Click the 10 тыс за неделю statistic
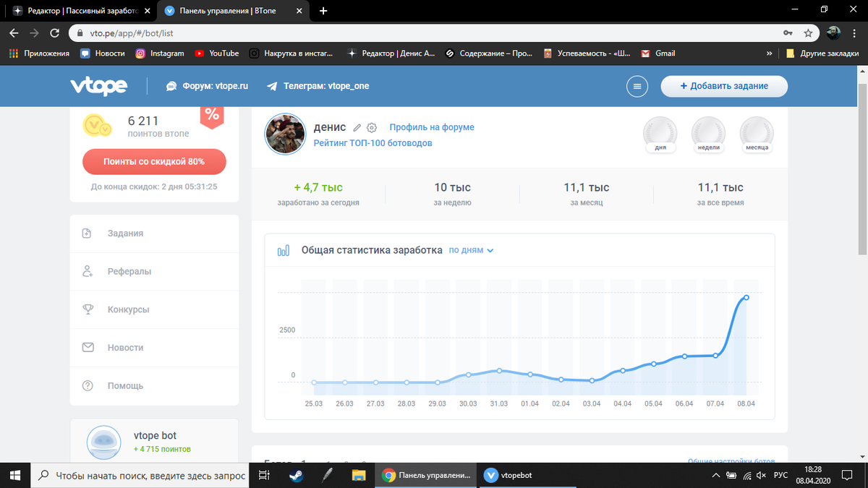 453,194
